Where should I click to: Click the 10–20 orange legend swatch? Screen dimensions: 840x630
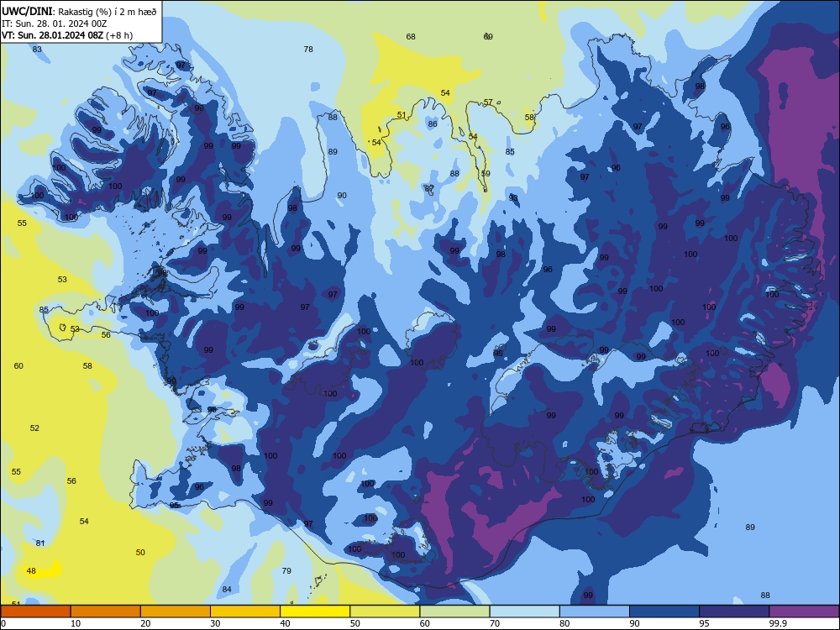point(106,612)
